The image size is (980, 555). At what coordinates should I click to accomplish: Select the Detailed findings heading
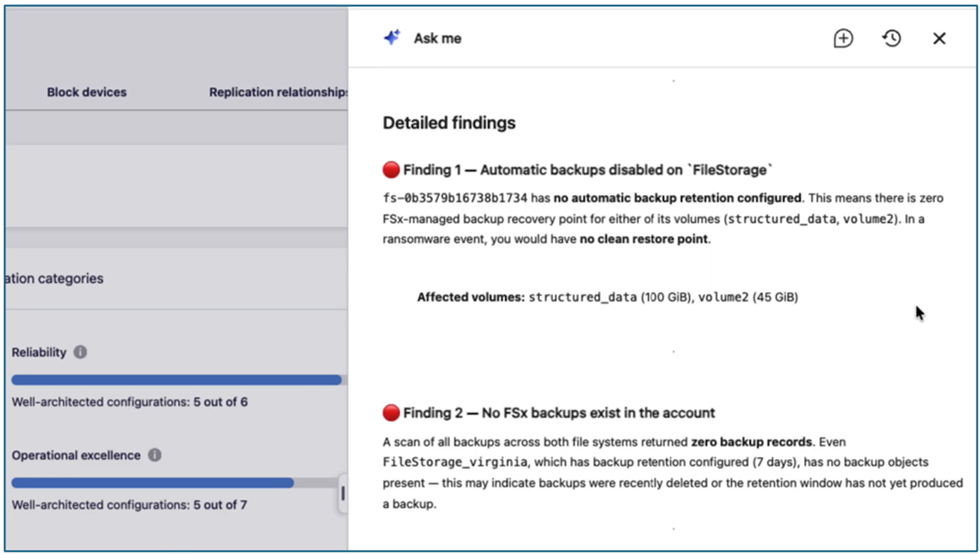point(449,123)
